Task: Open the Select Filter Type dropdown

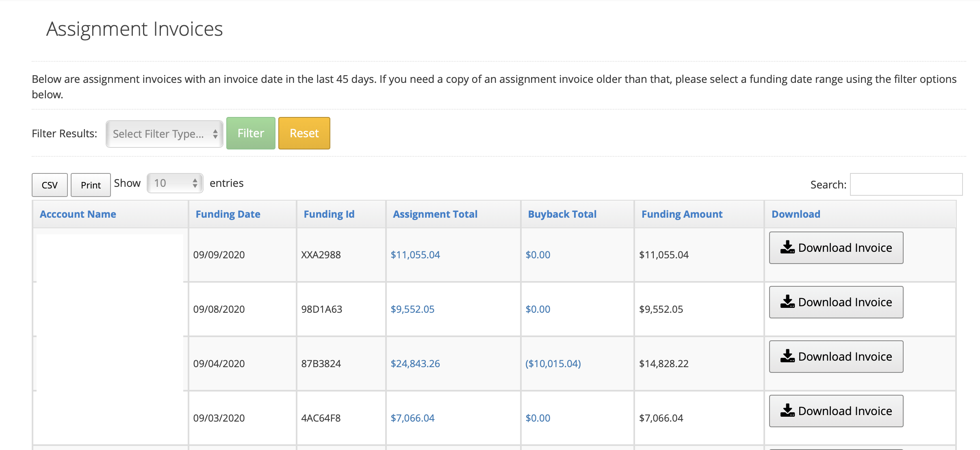Action: pyautogui.click(x=165, y=133)
